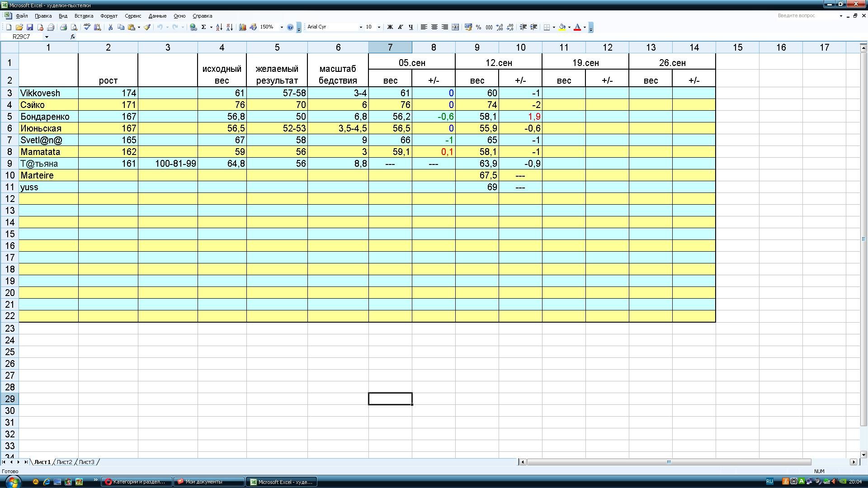
Task: Toggle underline Ч formatting
Action: point(410,27)
